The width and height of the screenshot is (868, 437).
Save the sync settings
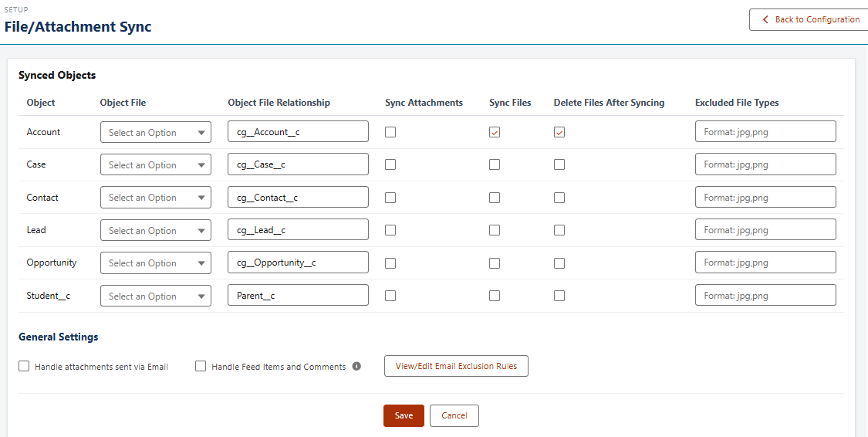404,415
